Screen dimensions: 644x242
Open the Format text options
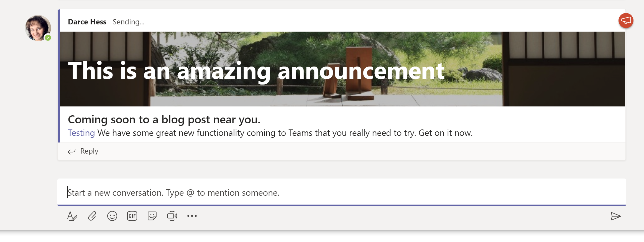pos(72,216)
